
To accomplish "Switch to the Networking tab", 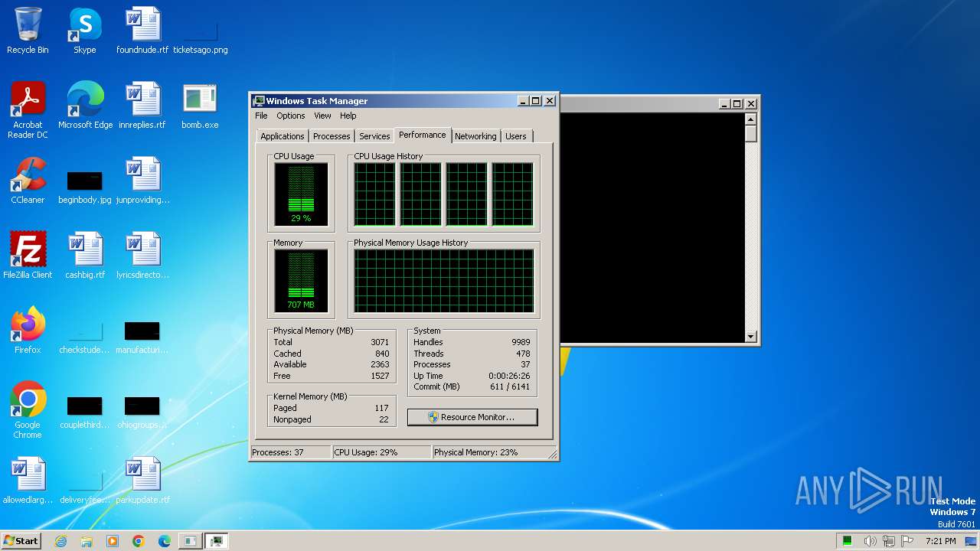I will [475, 136].
